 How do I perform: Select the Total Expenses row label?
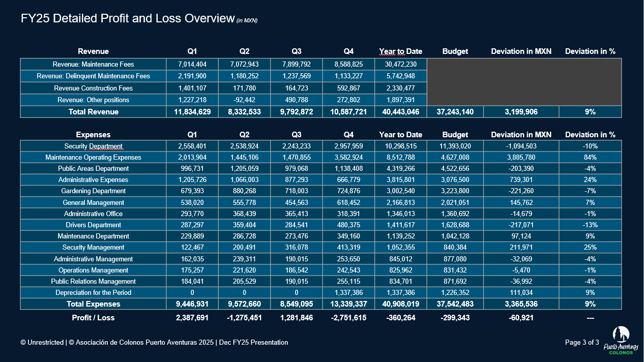point(93,304)
